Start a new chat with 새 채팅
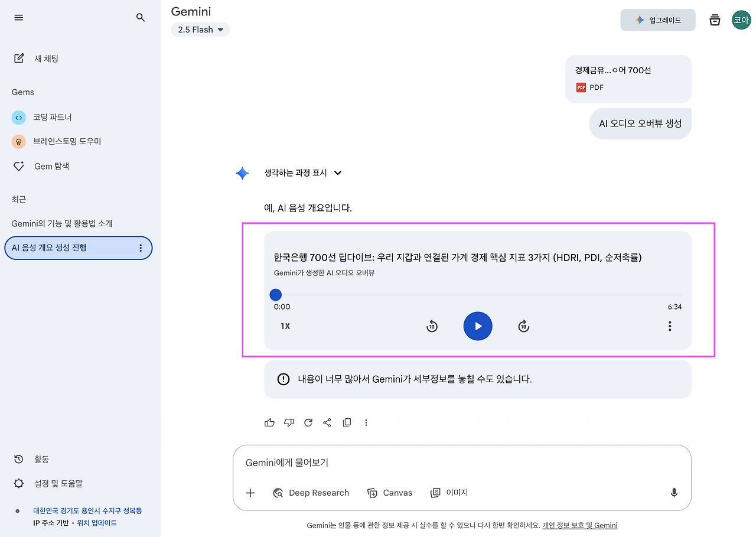The image size is (756, 537). pyautogui.click(x=36, y=58)
